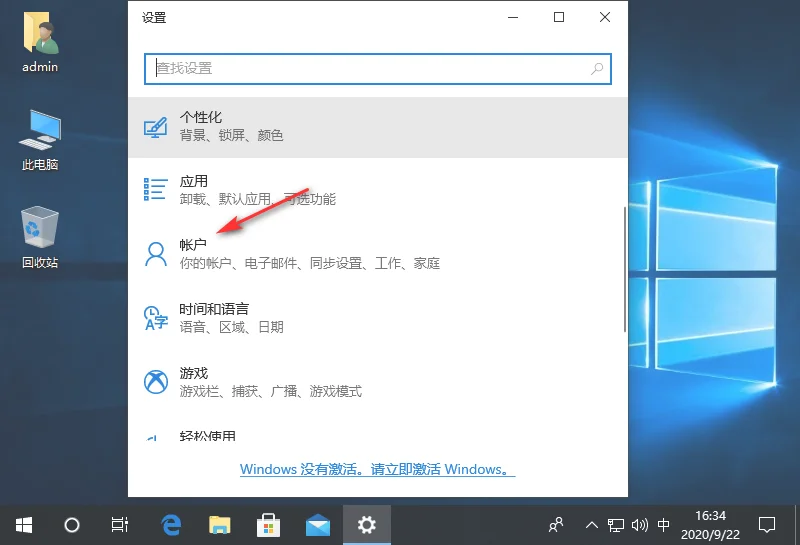Open the People icon in tray

pyautogui.click(x=556, y=525)
